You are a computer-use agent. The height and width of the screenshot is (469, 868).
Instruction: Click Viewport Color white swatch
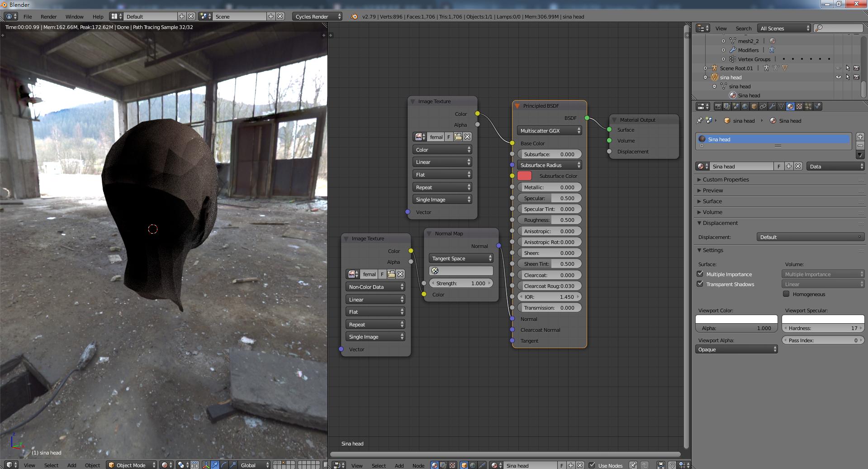tap(736, 319)
